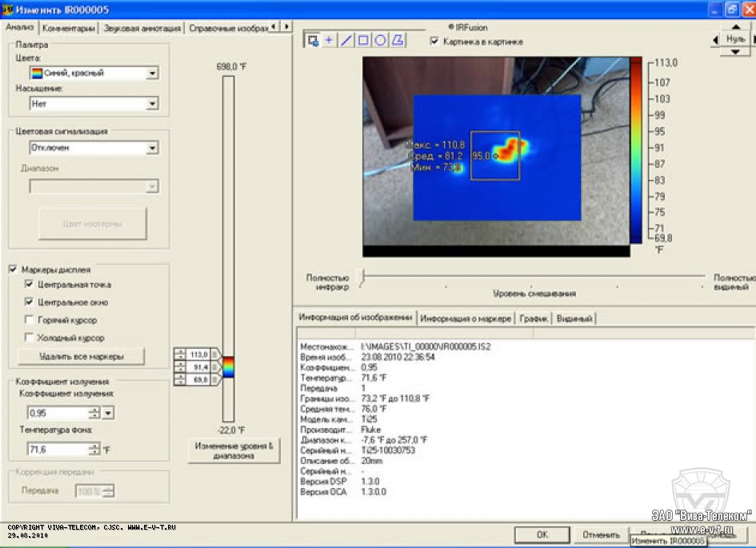Select the ellipse marker tool

pyautogui.click(x=380, y=41)
